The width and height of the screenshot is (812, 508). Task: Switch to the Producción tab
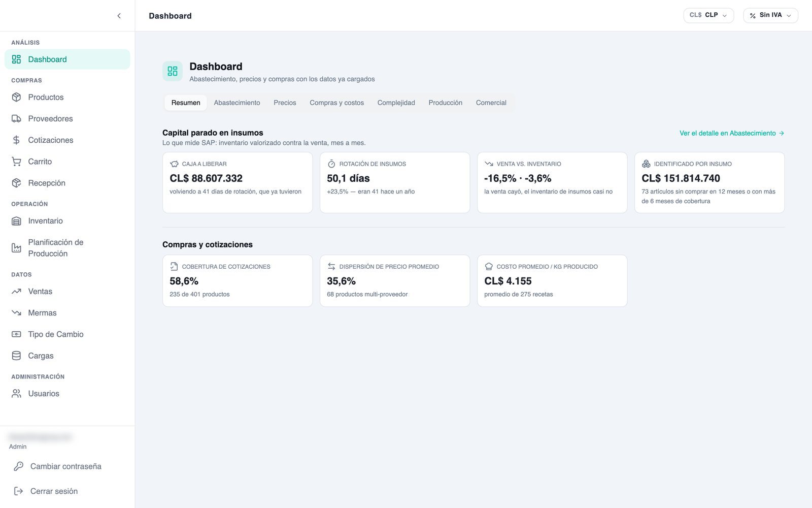445,103
